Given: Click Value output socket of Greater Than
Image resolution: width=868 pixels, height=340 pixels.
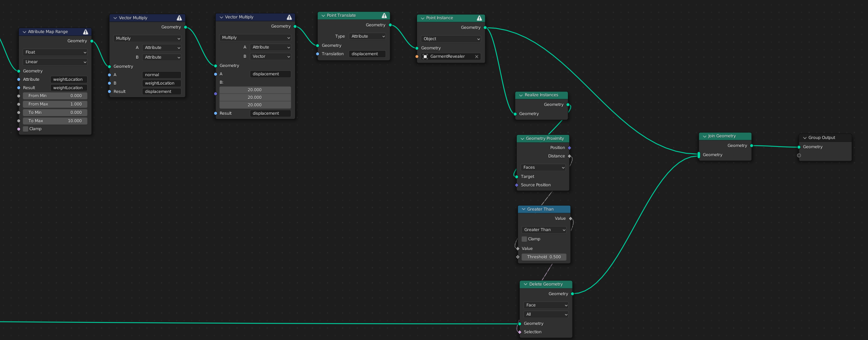Looking at the screenshot, I should [x=570, y=219].
